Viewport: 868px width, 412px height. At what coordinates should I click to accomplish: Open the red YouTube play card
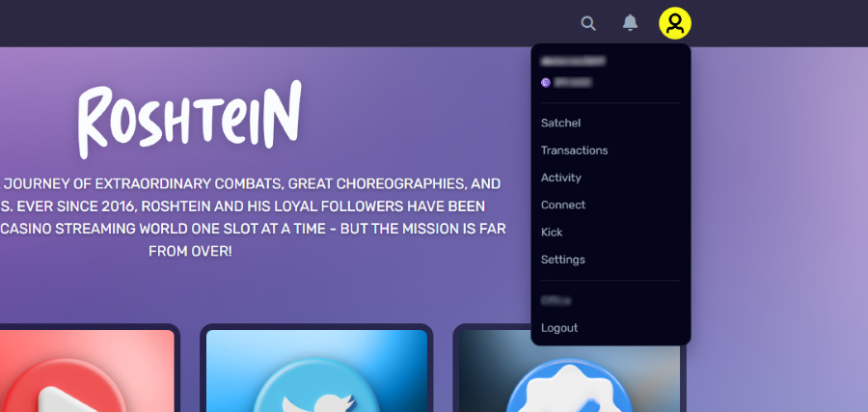(86, 371)
